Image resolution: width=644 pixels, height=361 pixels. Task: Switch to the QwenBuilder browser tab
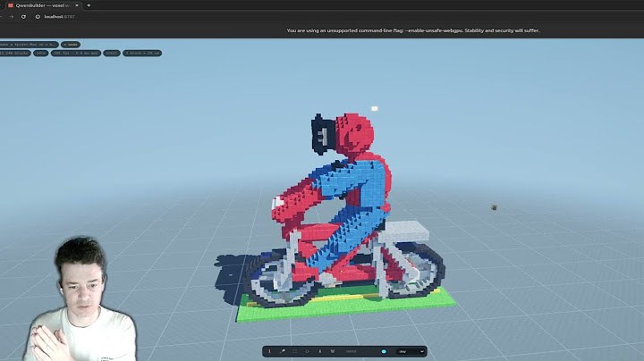[43, 5]
